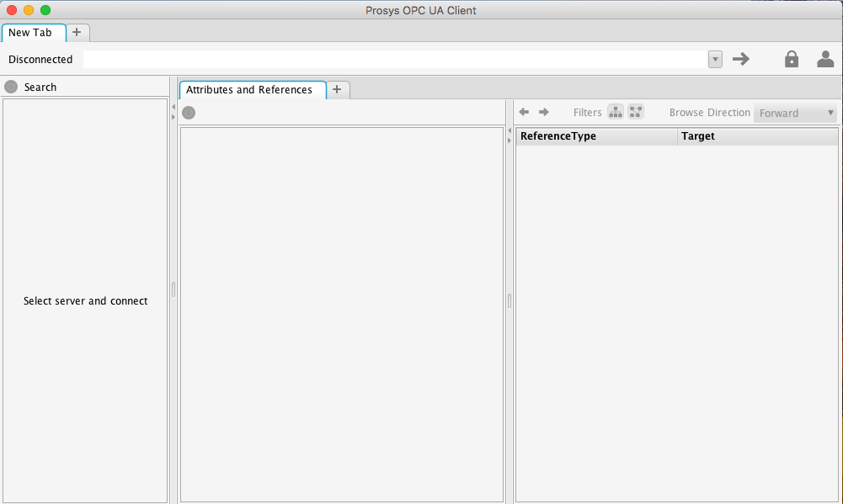Click the 'Select server and connect' message
Screen dimensions: 843x504
click(x=86, y=301)
